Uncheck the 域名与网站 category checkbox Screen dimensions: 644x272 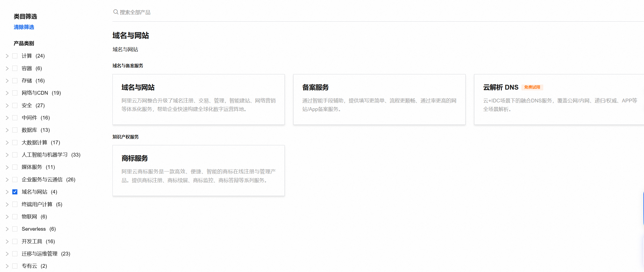click(x=15, y=192)
